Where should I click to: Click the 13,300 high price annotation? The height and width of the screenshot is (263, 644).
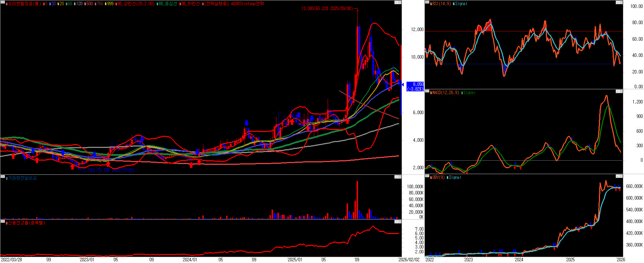327,8
